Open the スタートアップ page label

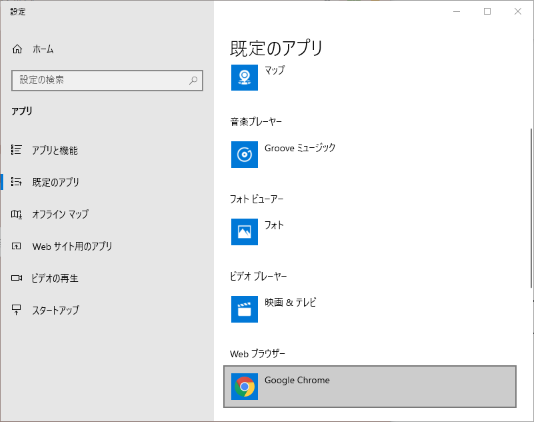pyautogui.click(x=56, y=310)
